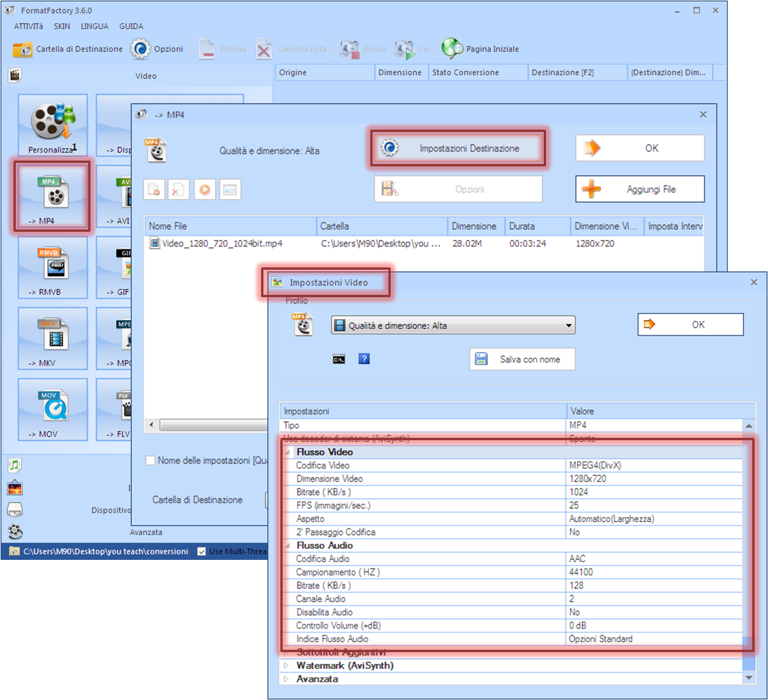This screenshot has width=768, height=700.
Task: Click the Codifica Video value MPEG4(DivX)
Action: pyautogui.click(x=595, y=465)
